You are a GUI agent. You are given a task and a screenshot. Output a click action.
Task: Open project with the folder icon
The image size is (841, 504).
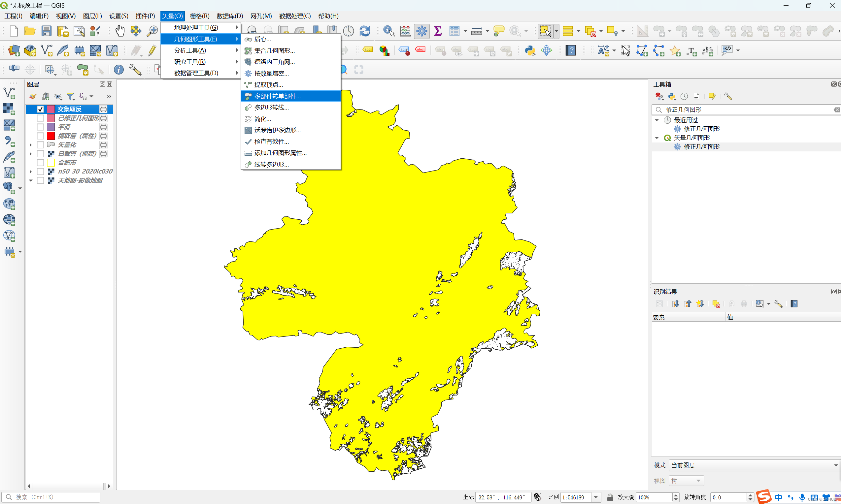click(30, 31)
